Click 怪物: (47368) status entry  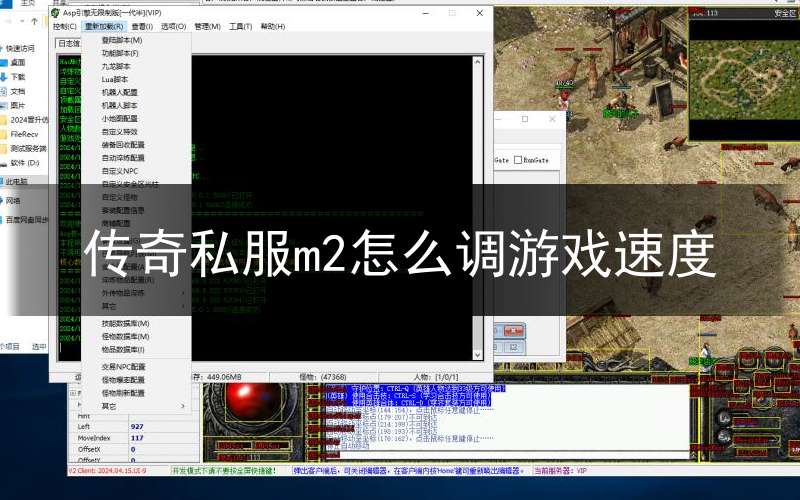click(x=322, y=377)
